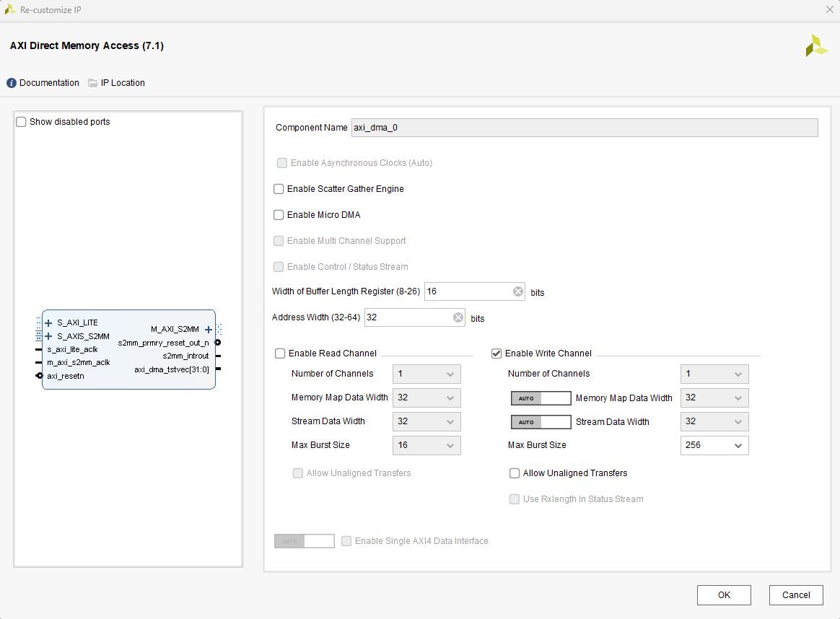Expand the S_AXIS_S2MM interface plus icon
The image size is (840, 619).
(x=48, y=336)
